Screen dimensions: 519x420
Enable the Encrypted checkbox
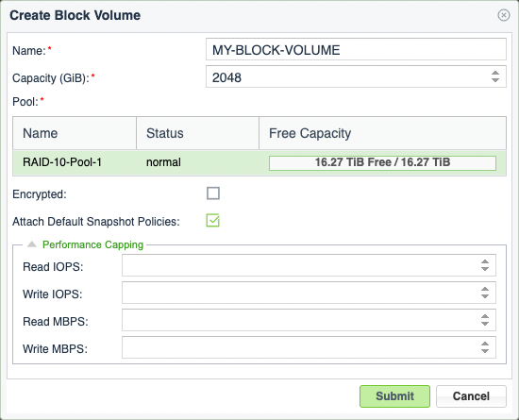click(x=213, y=193)
